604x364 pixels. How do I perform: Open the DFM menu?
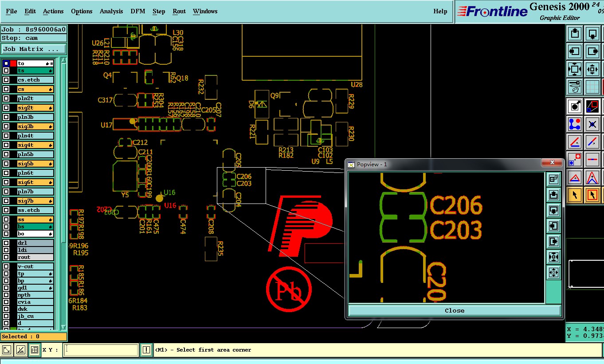coord(138,12)
